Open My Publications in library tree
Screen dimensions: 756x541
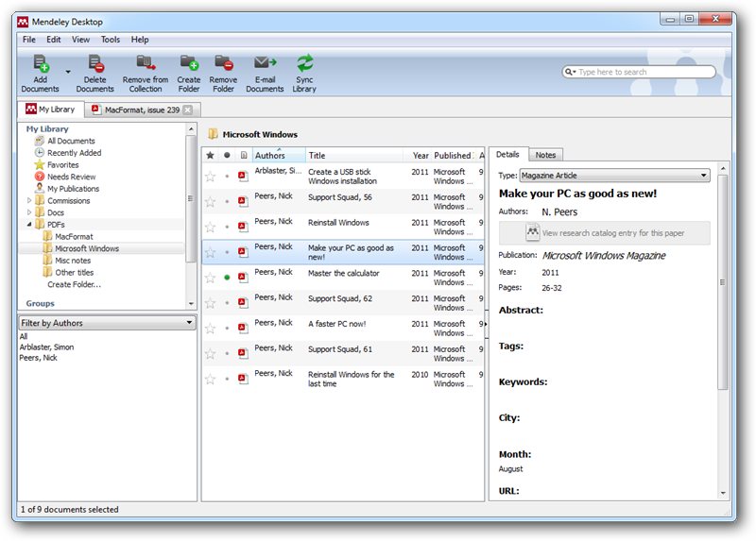74,189
